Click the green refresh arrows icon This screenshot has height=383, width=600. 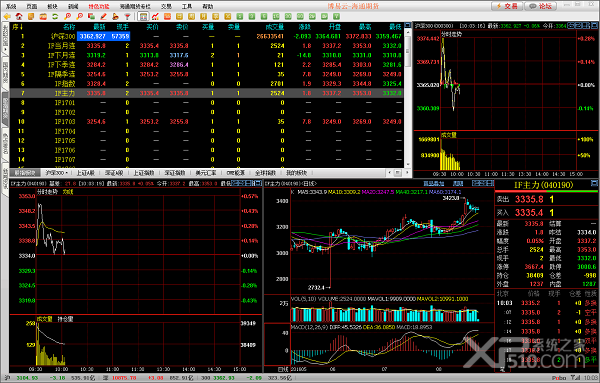pos(55,16)
